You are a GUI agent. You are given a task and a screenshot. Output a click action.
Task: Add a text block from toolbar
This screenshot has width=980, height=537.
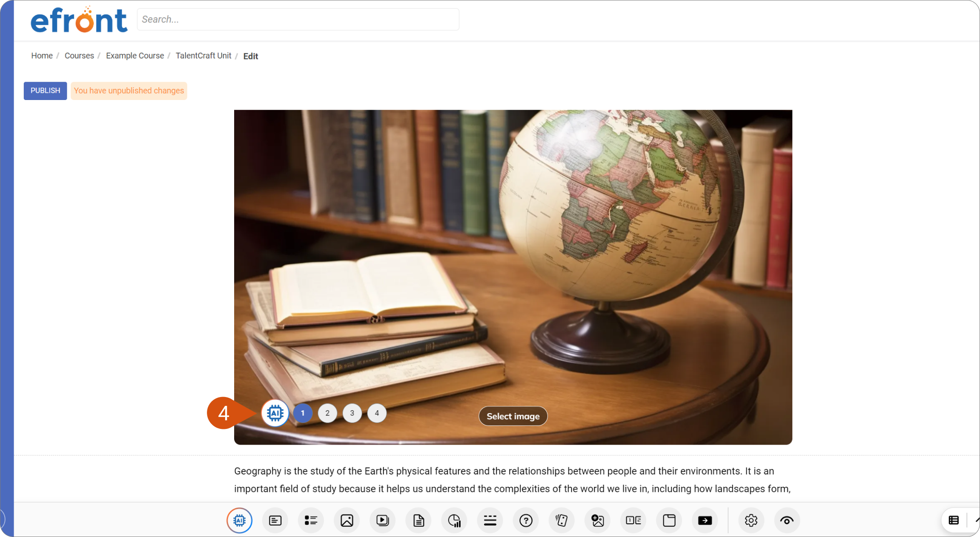(x=275, y=520)
